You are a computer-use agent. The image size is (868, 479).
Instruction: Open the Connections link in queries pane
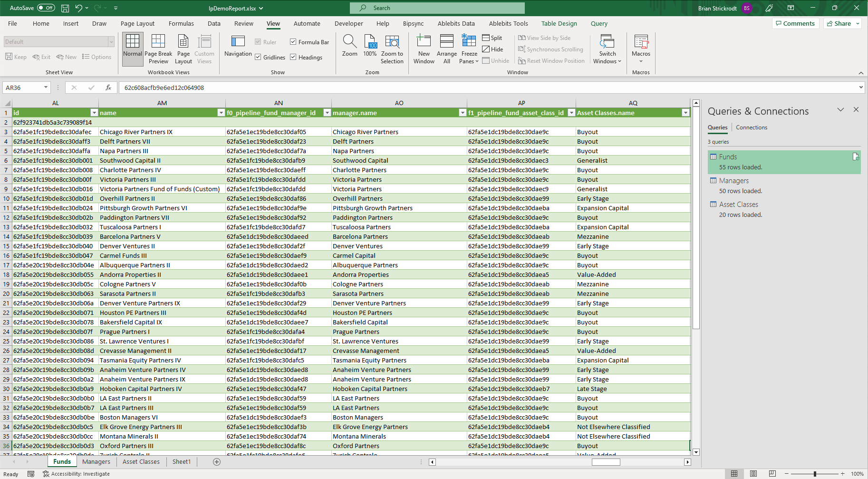pyautogui.click(x=752, y=127)
